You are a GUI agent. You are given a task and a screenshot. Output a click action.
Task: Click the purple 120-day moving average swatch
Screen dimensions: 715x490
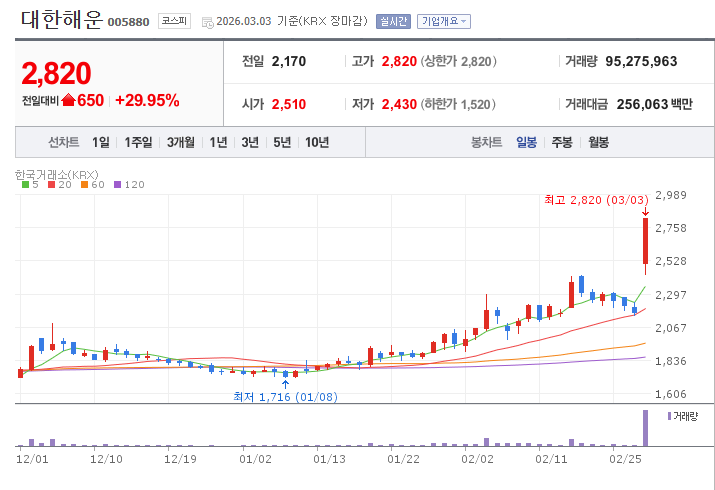[x=118, y=185]
